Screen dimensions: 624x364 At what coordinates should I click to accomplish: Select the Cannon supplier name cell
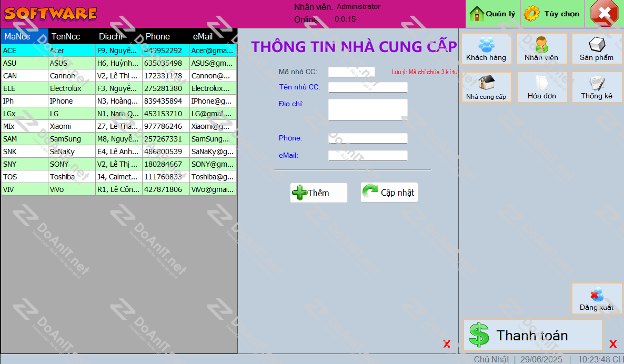click(x=72, y=76)
